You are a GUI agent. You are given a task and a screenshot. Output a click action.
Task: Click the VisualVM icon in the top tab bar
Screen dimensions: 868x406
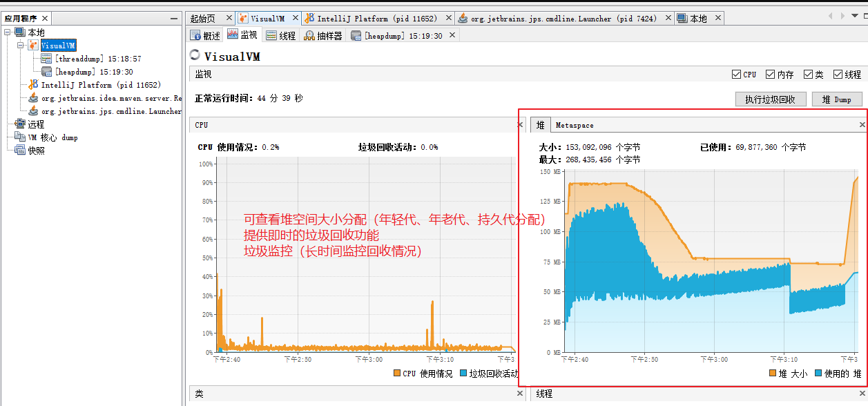(243, 18)
